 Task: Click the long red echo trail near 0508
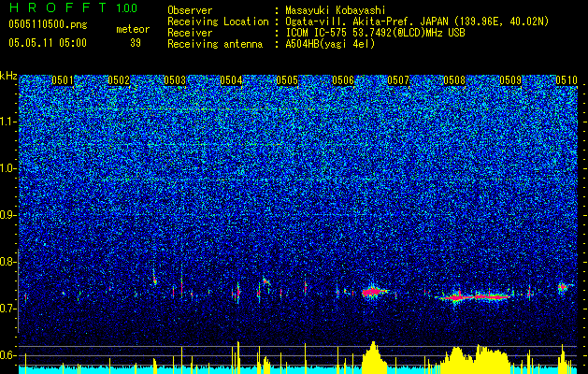coord(473,297)
